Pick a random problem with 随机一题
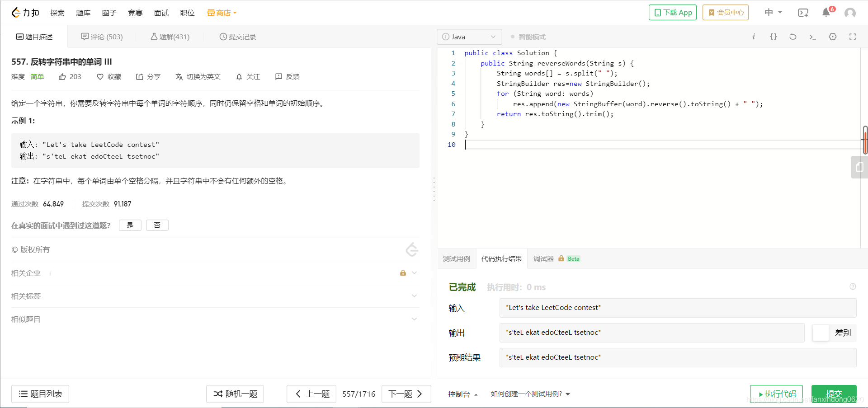Image resolution: width=868 pixels, height=408 pixels. click(x=235, y=394)
